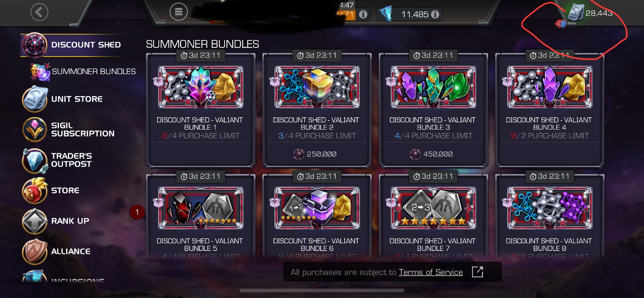Open the Trader's Outpost icon
This screenshot has height=298, width=644.
pos(35,161)
